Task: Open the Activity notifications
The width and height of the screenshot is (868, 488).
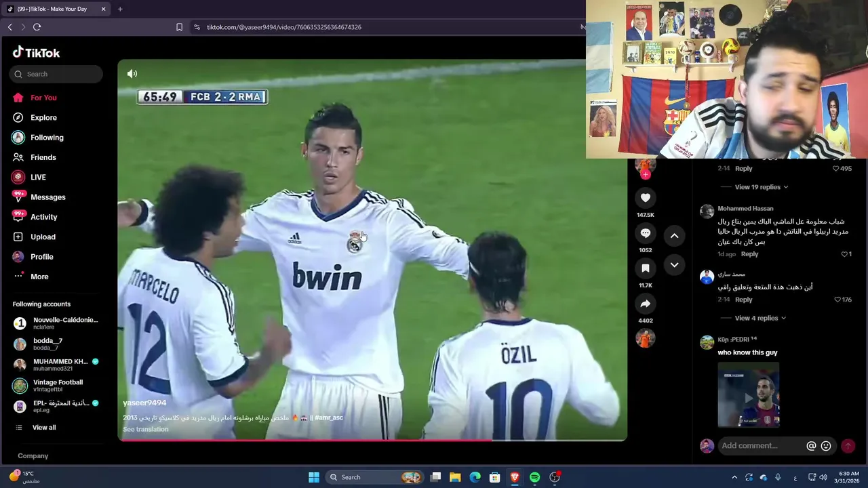Action: [43, 217]
